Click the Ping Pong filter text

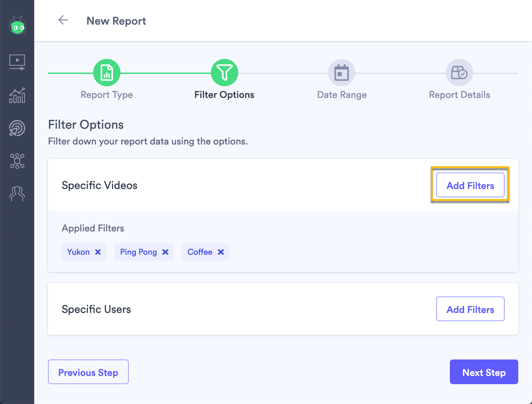click(139, 252)
